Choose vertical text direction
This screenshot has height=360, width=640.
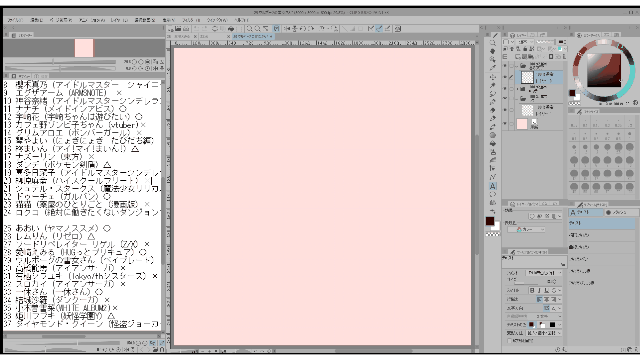[x=554, y=308]
